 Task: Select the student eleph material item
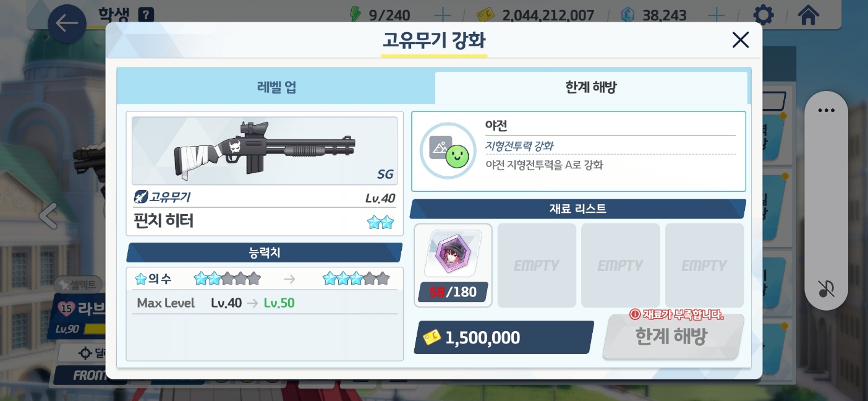(453, 265)
